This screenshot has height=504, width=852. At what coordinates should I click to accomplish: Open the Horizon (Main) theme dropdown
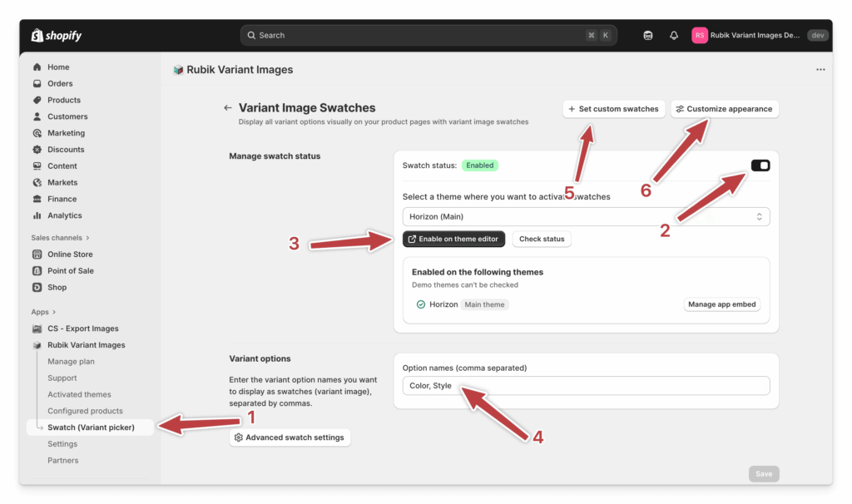[586, 217]
